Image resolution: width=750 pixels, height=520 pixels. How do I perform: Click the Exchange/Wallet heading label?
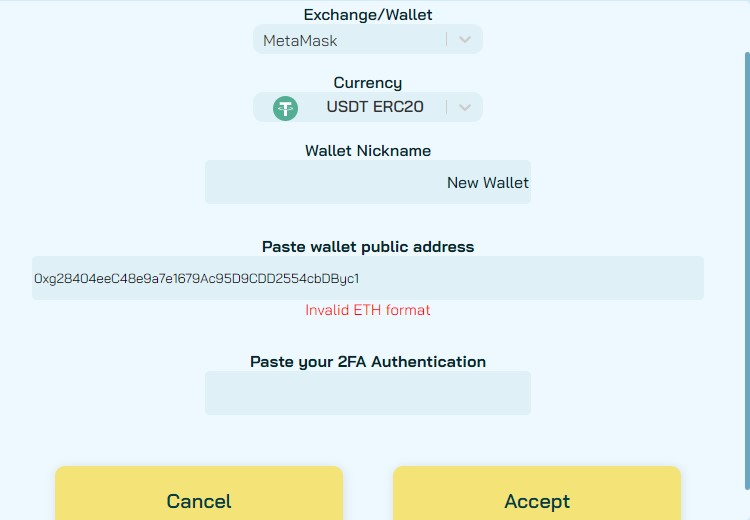coord(368,15)
